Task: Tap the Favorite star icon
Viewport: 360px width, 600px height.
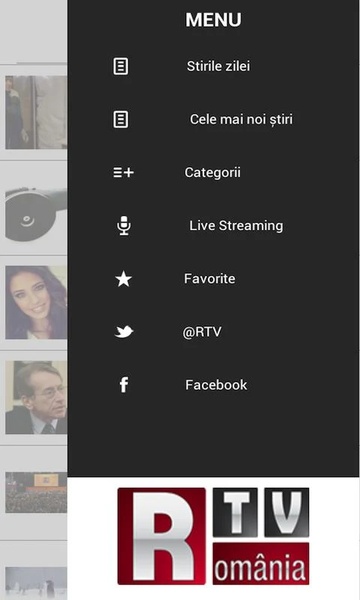Action: [x=123, y=279]
